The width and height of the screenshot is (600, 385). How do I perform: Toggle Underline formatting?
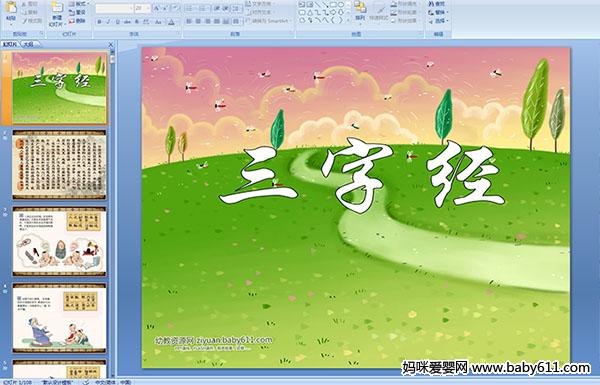pyautogui.click(x=117, y=22)
